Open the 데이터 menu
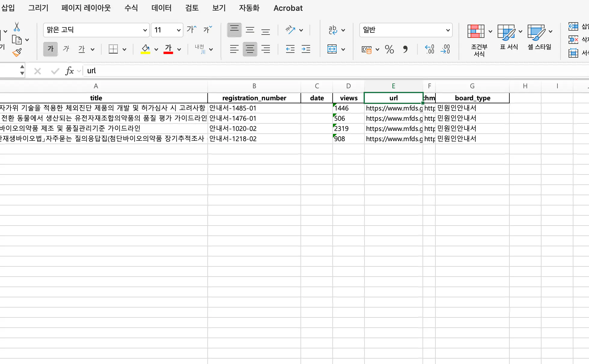Viewport: 589px width, 364px height. (161, 8)
